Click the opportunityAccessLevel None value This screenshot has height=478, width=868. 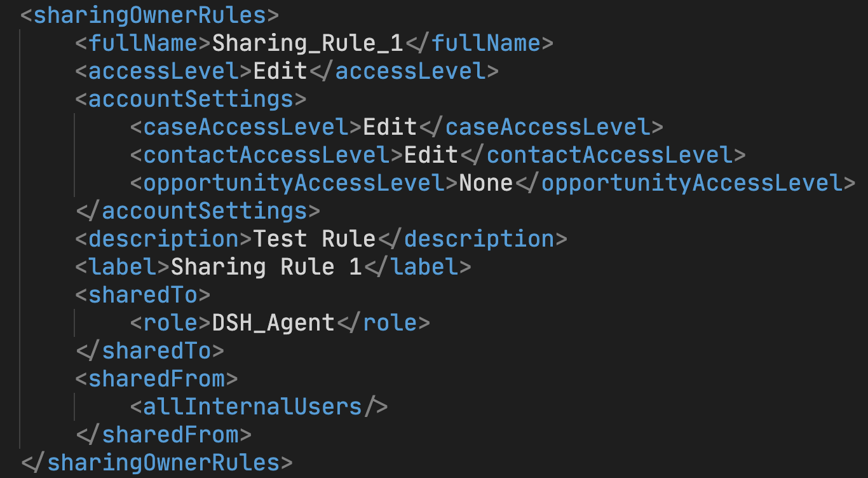(x=486, y=182)
